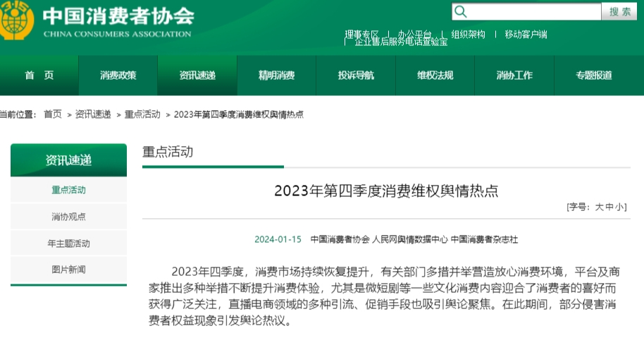Open the 消费政策 navigation menu
This screenshot has height=338, width=644.
click(x=118, y=76)
